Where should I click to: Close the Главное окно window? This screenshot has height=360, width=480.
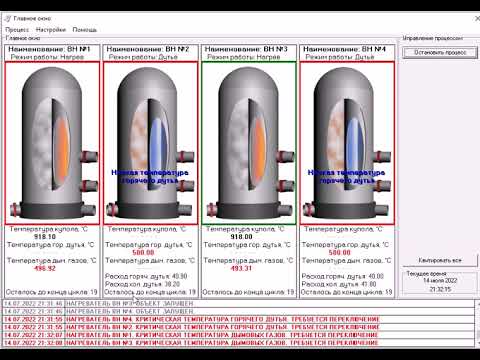tap(477, 19)
